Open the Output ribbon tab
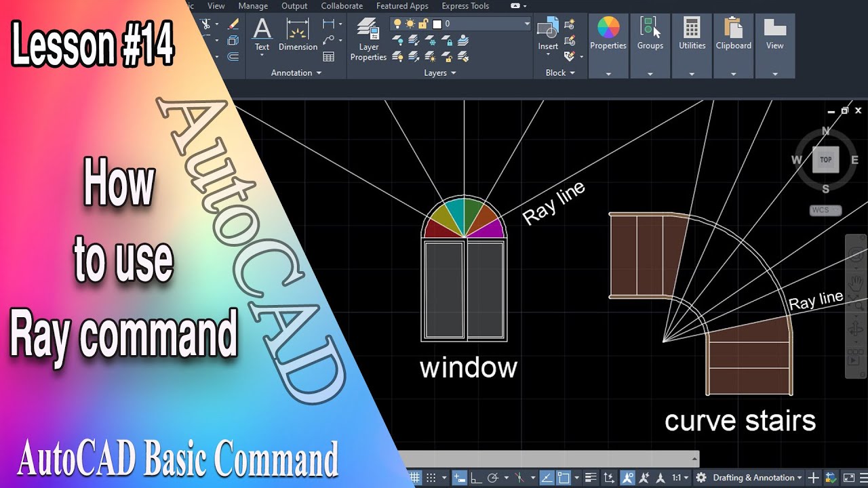The width and height of the screenshot is (868, 488). (294, 6)
